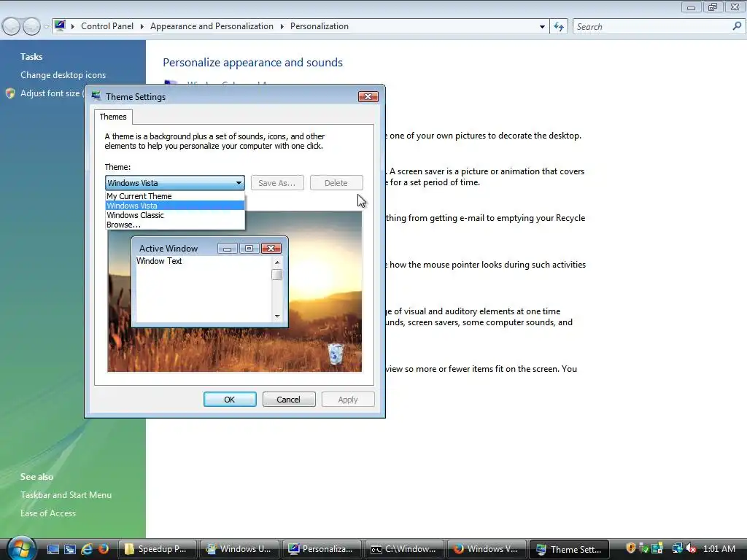Image resolution: width=747 pixels, height=560 pixels.
Task: Click the network tray icon
Action: tap(677, 548)
